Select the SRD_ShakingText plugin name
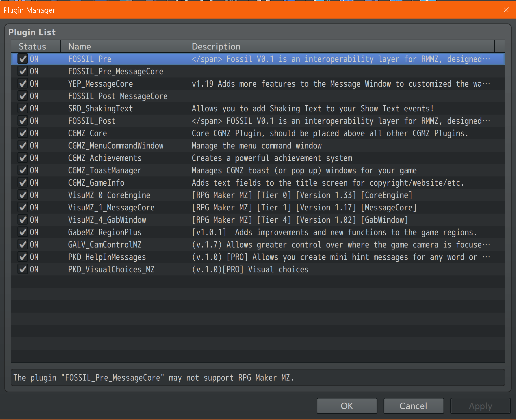Viewport: 516px width, 420px height. coord(100,109)
